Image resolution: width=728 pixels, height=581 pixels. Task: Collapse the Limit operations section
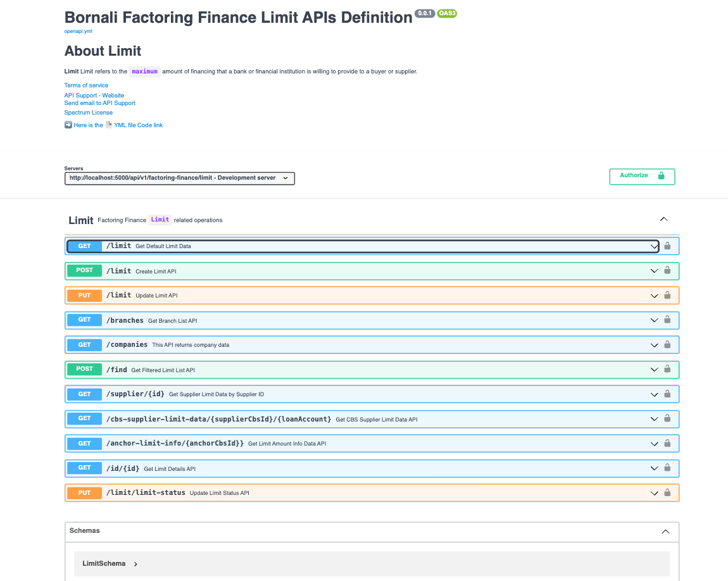coord(663,219)
